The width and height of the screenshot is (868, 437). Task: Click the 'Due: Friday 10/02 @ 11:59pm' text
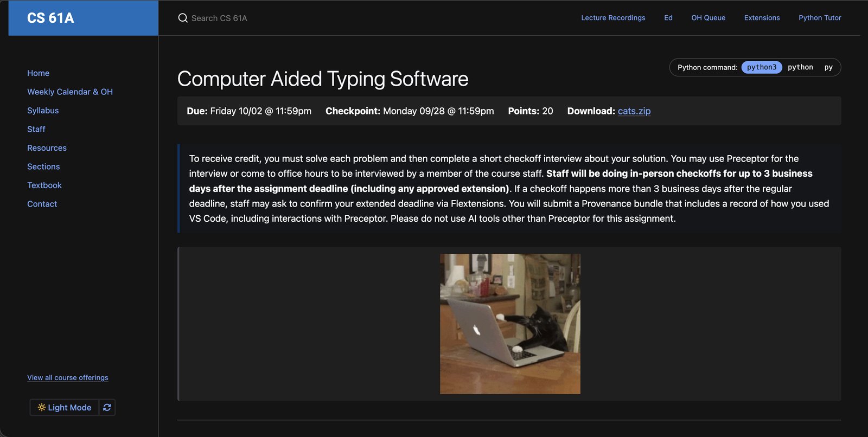249,111
